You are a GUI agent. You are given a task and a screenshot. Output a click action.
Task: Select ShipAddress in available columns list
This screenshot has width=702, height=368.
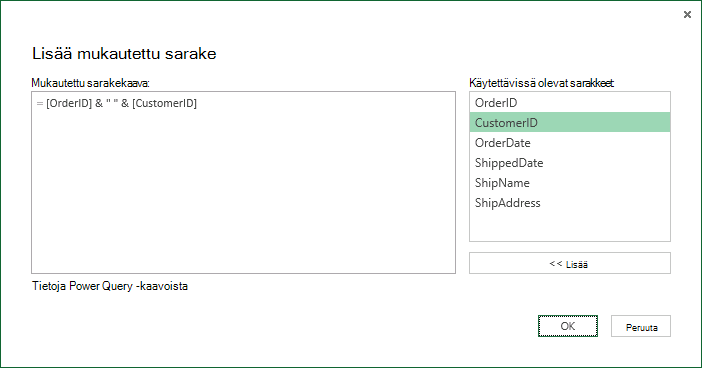pyautogui.click(x=570, y=203)
